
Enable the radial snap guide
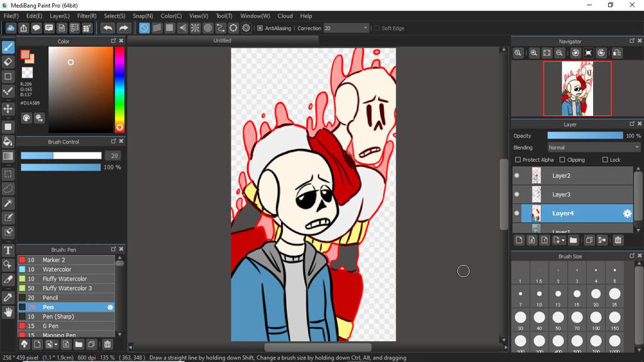click(195, 28)
